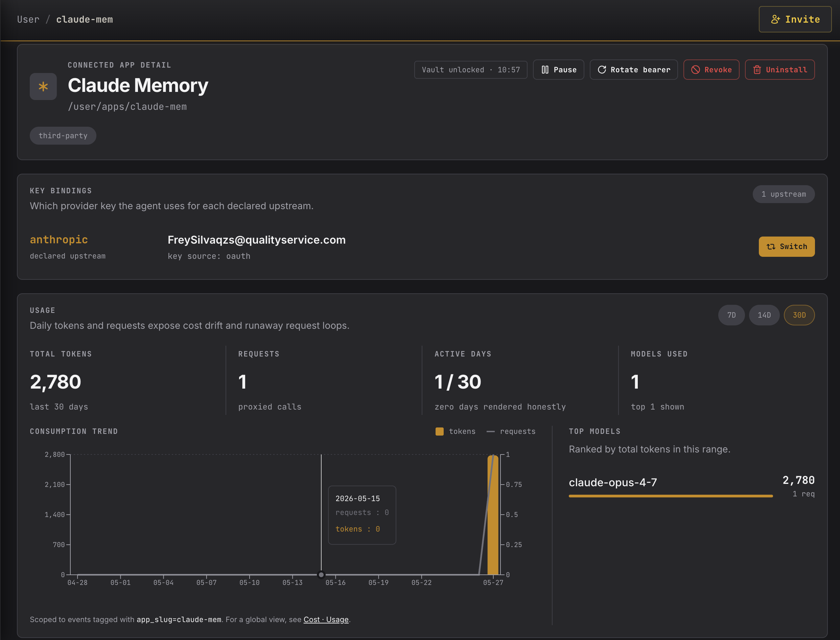
Task: Click the 2,780 total tokens value
Action: [55, 382]
